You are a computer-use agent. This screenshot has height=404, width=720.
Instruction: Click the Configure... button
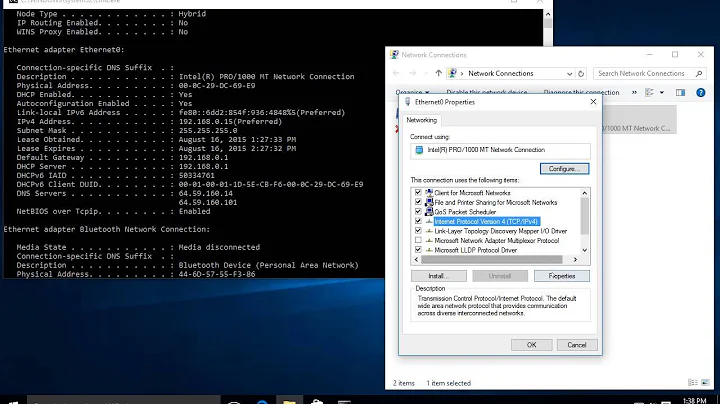click(x=563, y=169)
